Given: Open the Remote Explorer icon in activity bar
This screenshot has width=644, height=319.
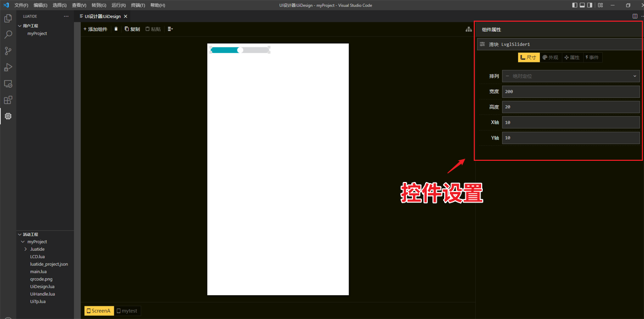Looking at the screenshot, I should [8, 84].
